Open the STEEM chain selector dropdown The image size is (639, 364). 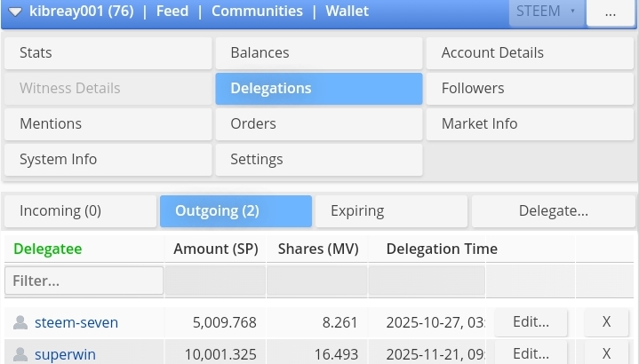[x=546, y=12]
